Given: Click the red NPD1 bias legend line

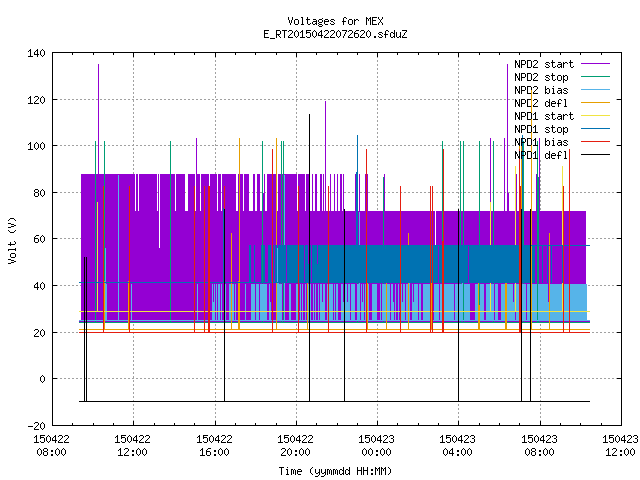Looking at the screenshot, I should point(595,142).
